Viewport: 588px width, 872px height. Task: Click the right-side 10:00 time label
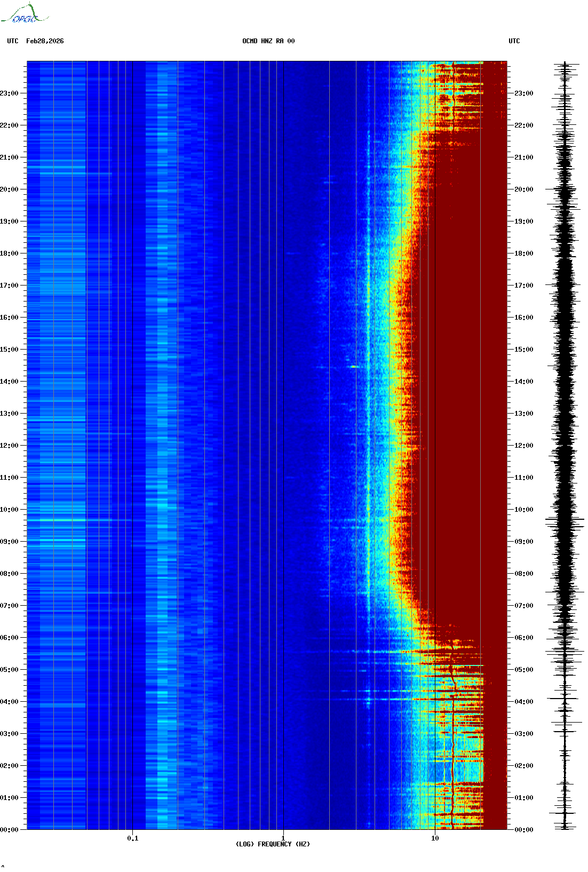pos(524,510)
